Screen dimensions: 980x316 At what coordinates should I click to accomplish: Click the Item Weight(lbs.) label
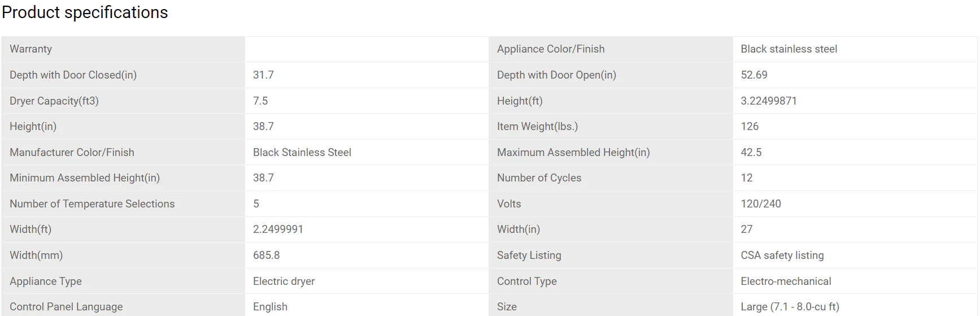coord(537,127)
